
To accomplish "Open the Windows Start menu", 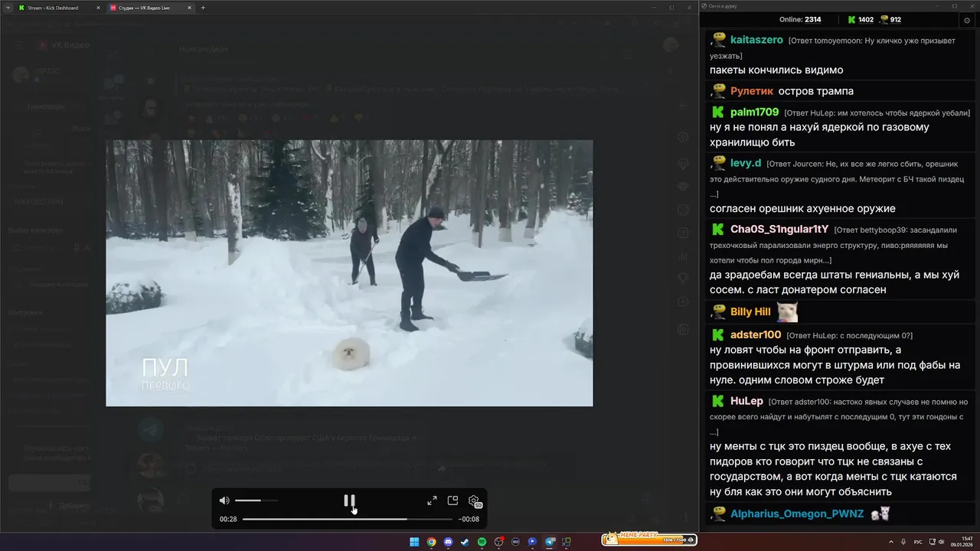I will tap(414, 542).
